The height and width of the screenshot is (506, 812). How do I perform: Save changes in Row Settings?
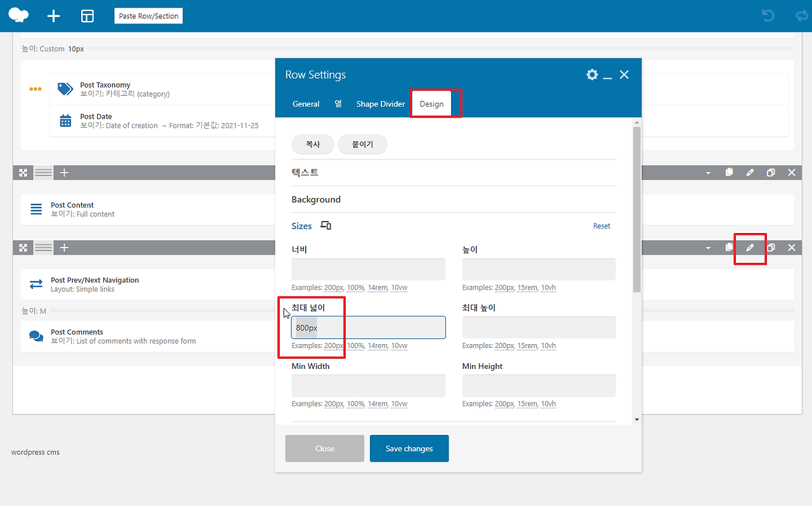point(409,448)
